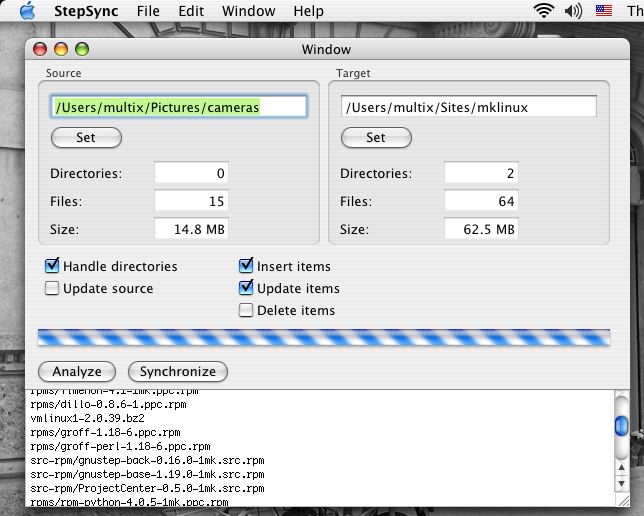Click the blue scrollbar thumb in log

(621, 426)
